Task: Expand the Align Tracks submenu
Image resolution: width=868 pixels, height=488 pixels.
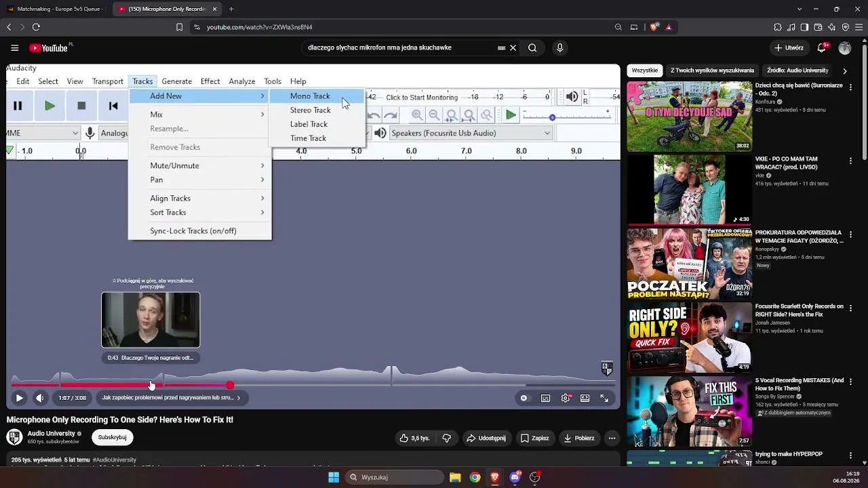Action: (x=200, y=199)
